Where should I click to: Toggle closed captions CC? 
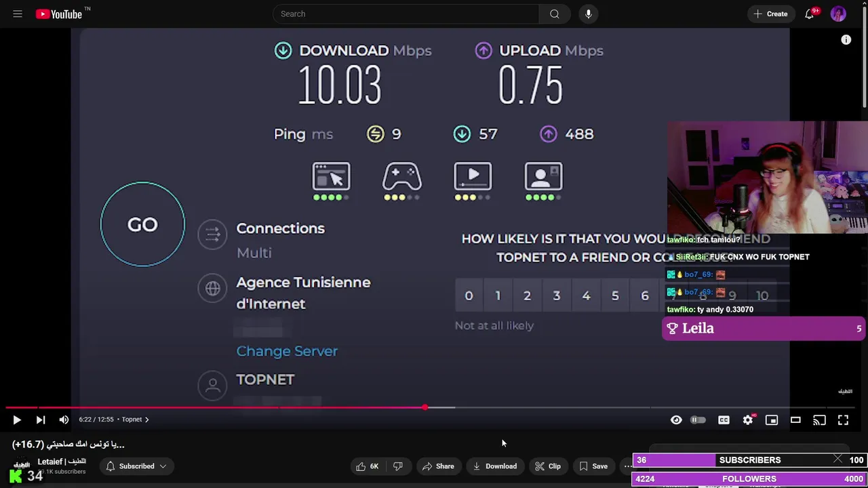coord(724,420)
